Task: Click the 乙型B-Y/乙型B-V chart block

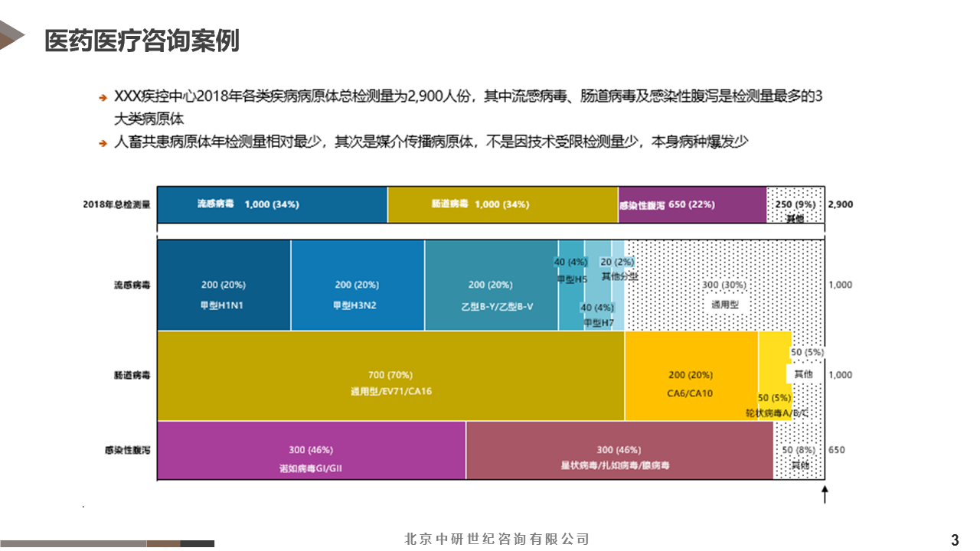Action: [491, 285]
